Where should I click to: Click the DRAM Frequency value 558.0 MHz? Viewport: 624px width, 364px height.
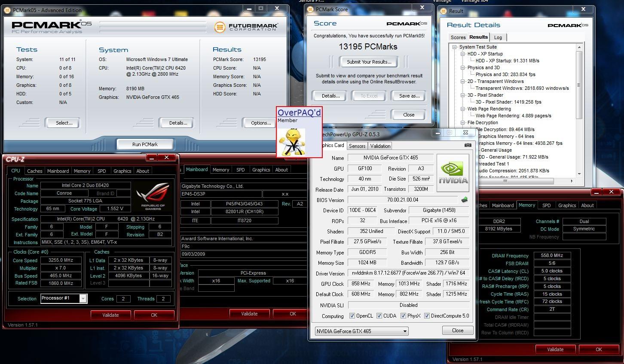[552, 255]
